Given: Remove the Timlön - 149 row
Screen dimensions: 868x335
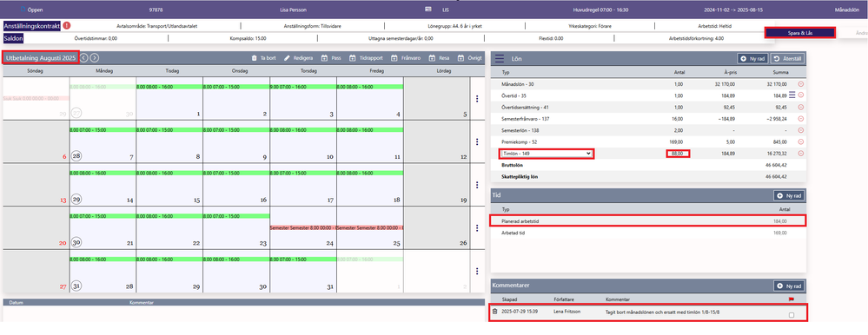Looking at the screenshot, I should [x=800, y=153].
